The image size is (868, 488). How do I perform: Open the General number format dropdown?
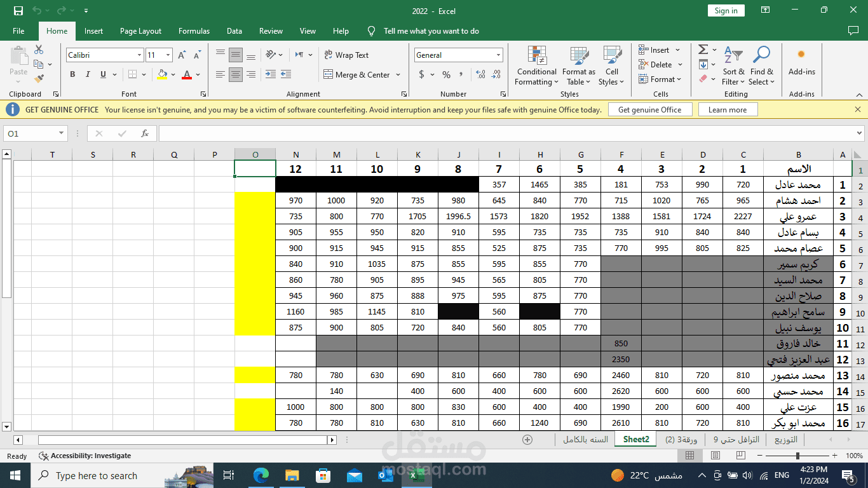click(x=498, y=55)
